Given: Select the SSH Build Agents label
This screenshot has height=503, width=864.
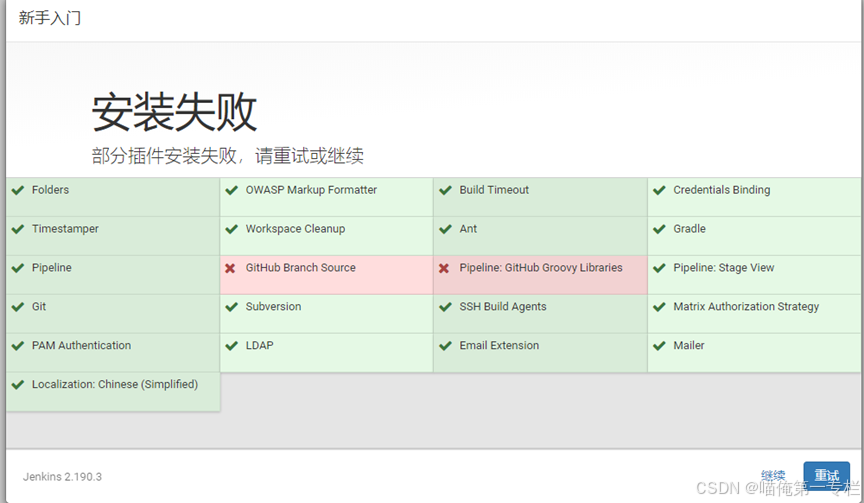Looking at the screenshot, I should click(x=503, y=307).
